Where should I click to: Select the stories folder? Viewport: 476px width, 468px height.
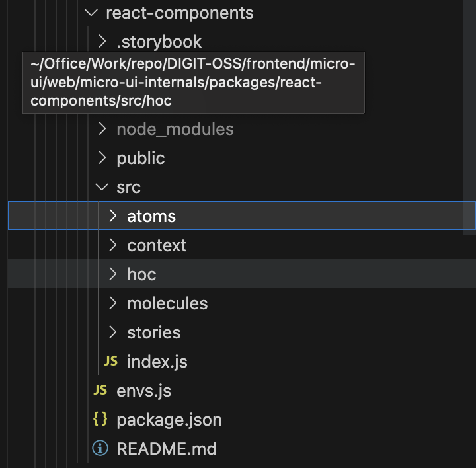pos(153,332)
